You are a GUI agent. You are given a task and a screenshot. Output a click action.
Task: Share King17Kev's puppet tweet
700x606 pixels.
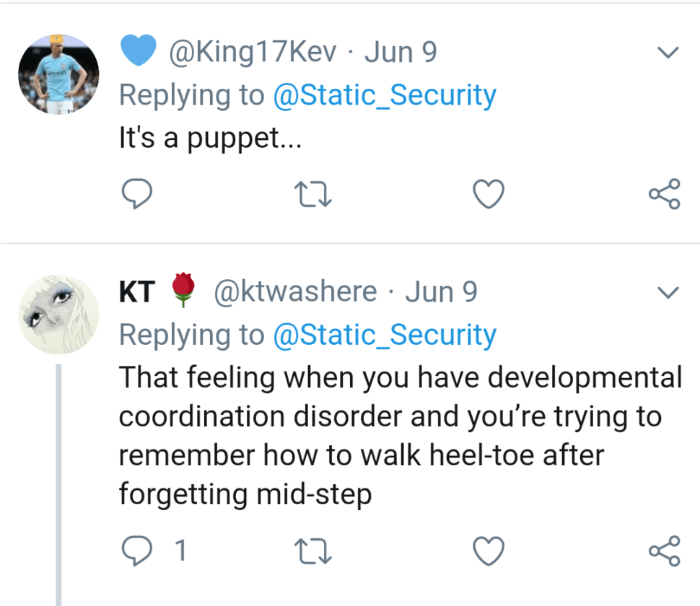(x=664, y=194)
